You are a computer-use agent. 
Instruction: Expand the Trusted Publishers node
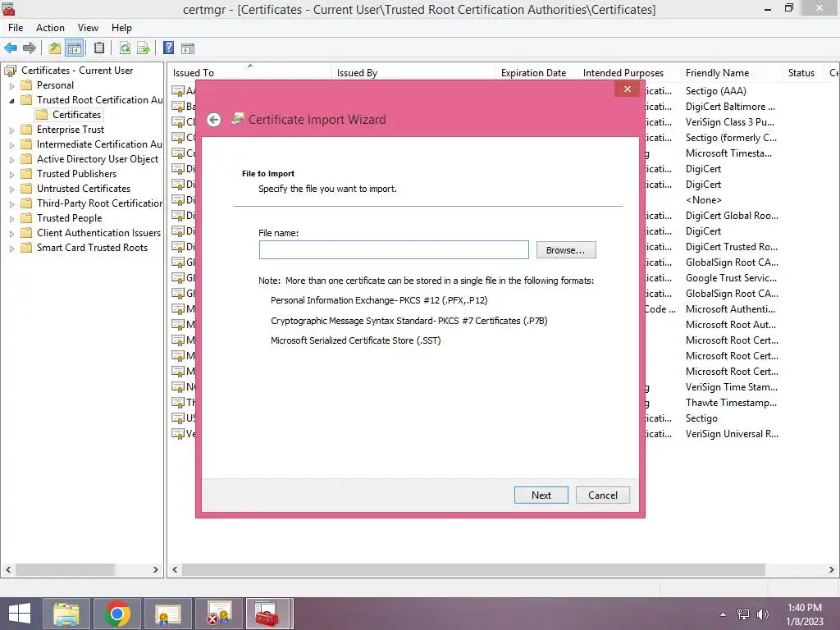coord(11,174)
